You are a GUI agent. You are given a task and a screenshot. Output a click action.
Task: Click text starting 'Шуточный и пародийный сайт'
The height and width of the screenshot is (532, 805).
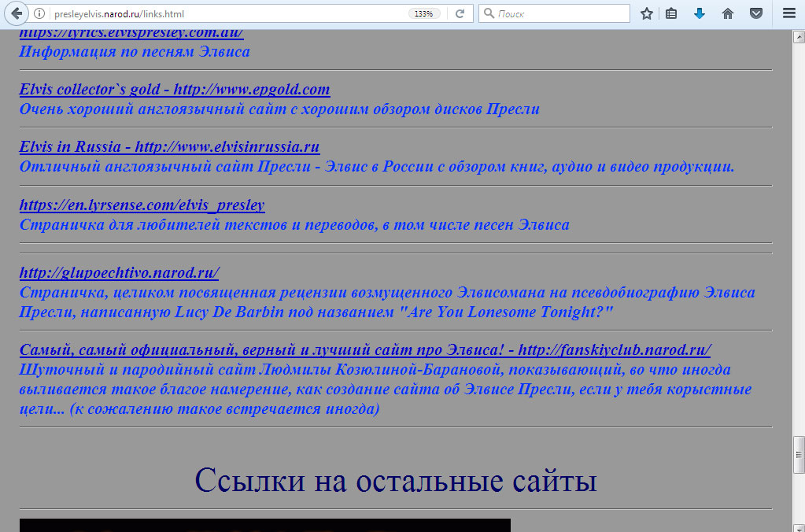(x=386, y=390)
